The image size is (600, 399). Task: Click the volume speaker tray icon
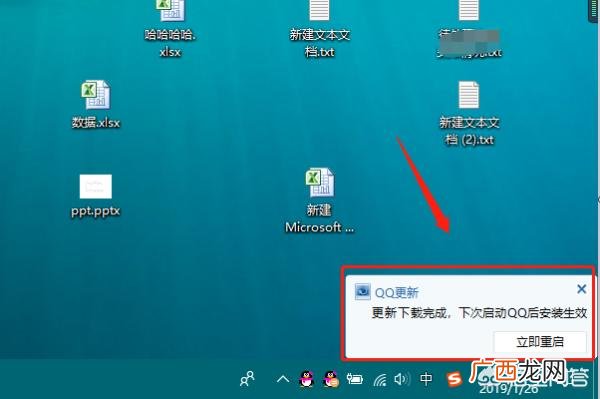tap(402, 379)
